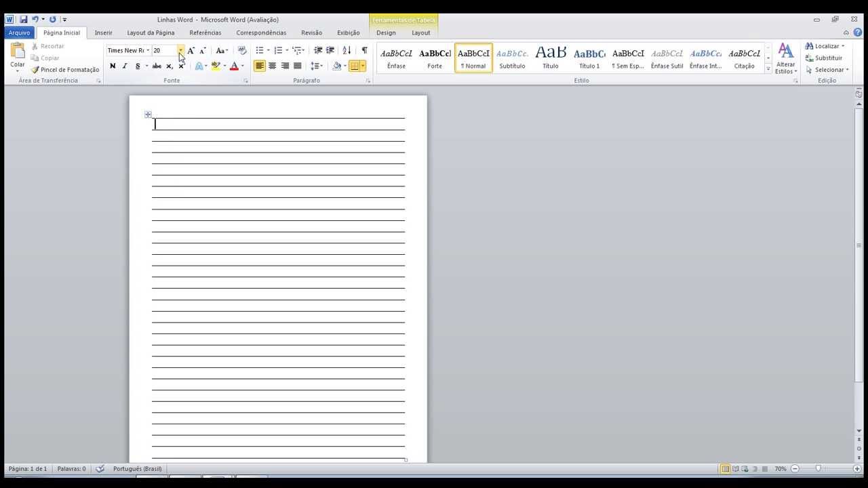
Task: Click the Borders button
Action: coord(354,66)
